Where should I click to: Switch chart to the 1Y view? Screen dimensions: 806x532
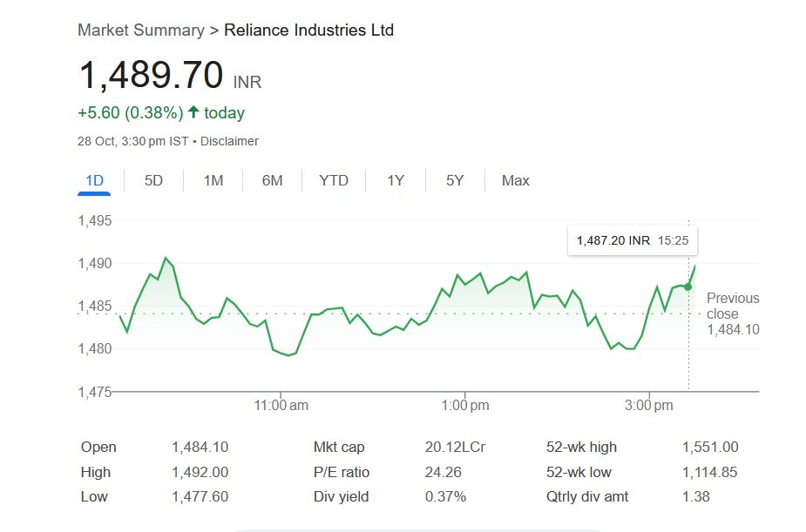click(396, 180)
